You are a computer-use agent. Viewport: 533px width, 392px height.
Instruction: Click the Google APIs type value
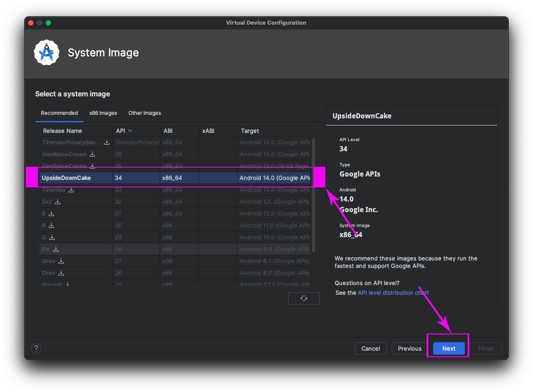[x=360, y=174]
